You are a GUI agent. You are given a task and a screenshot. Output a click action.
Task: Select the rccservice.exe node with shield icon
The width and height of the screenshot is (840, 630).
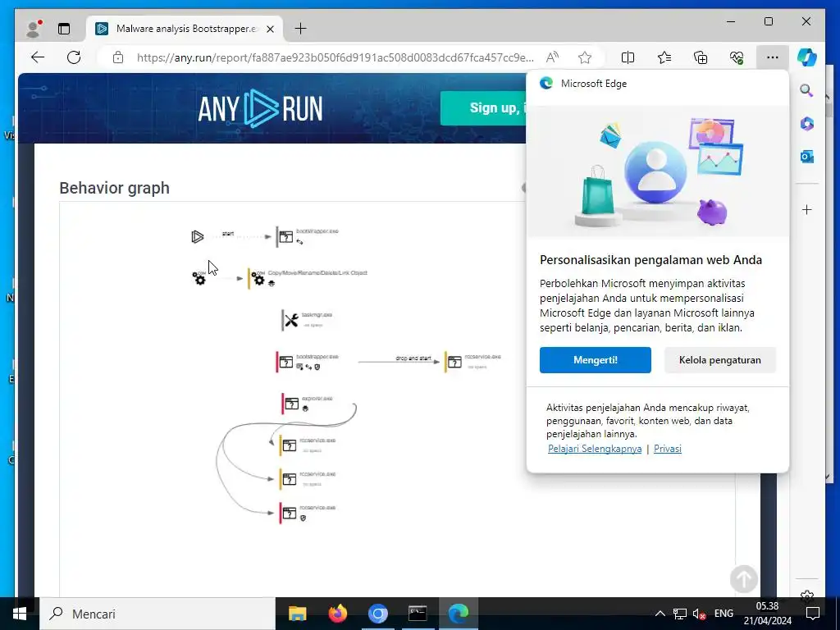tap(308, 513)
